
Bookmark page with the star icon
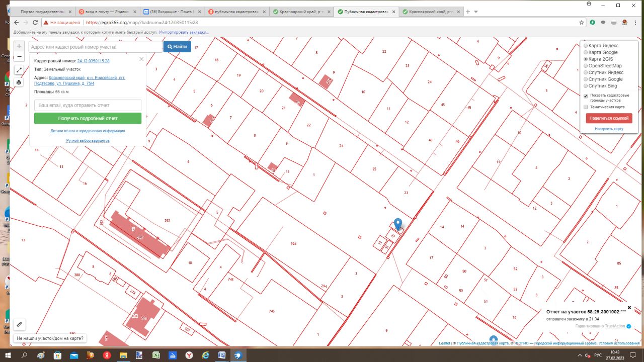(582, 23)
